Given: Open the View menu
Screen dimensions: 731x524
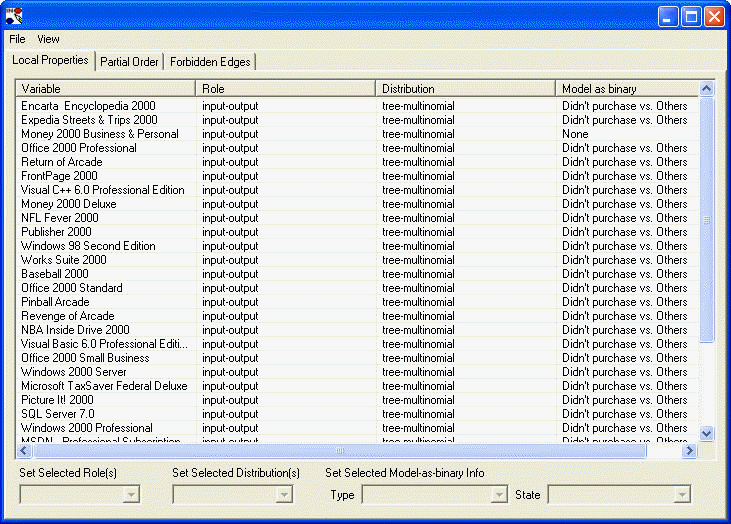Looking at the screenshot, I should 48,39.
